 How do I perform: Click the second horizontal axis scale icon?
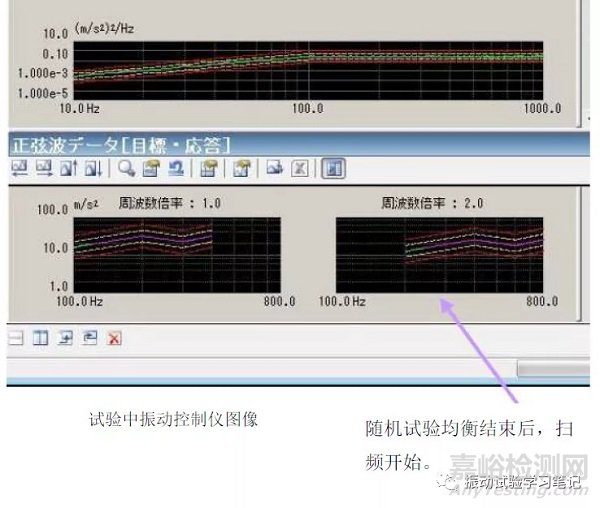[x=44, y=168]
